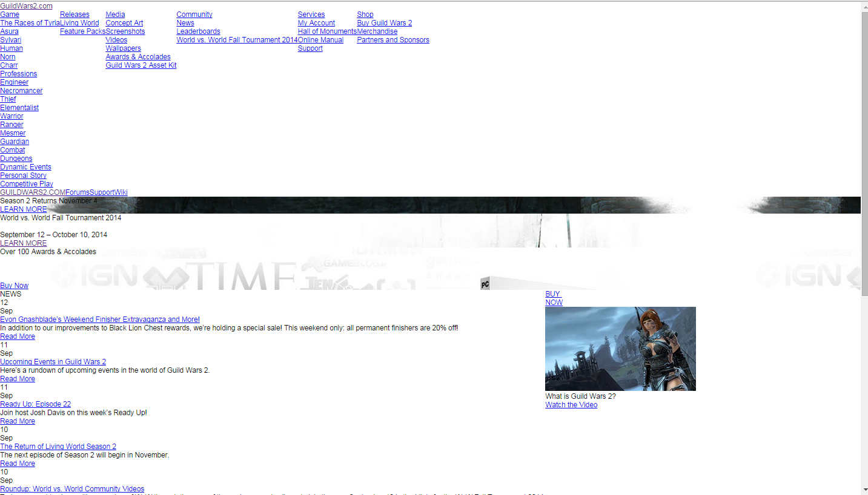This screenshot has height=495, width=868.
Task: Open Living World link
Action: 79,23
